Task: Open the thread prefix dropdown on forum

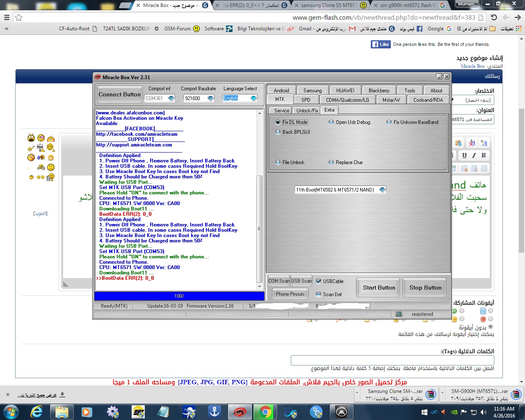Action: [472, 100]
